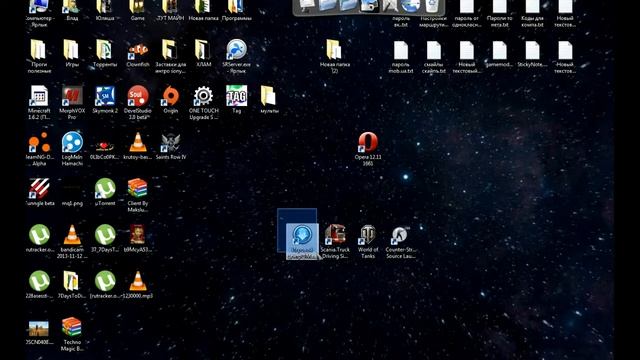Select the LogMeIn Hamachi shortcut
Screen dimensions: 640x360
[x=72, y=142]
